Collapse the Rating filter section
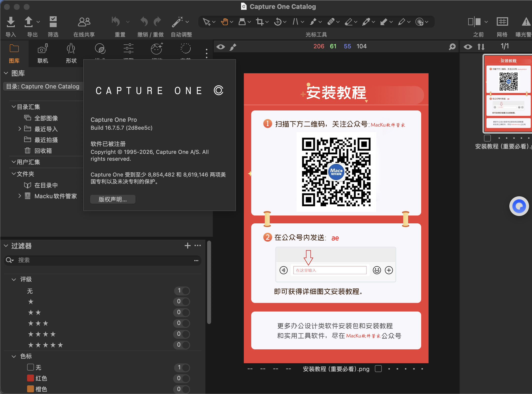The image size is (532, 394). point(14,279)
